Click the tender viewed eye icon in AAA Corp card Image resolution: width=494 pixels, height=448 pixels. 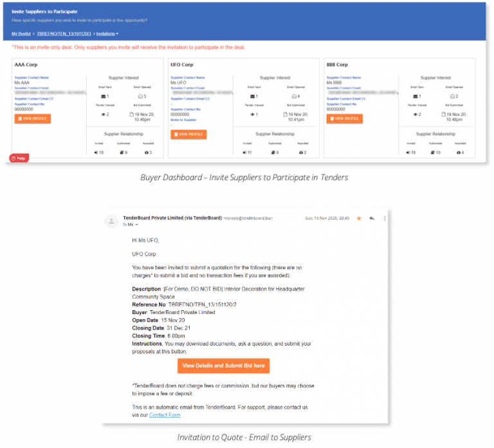coord(103,115)
